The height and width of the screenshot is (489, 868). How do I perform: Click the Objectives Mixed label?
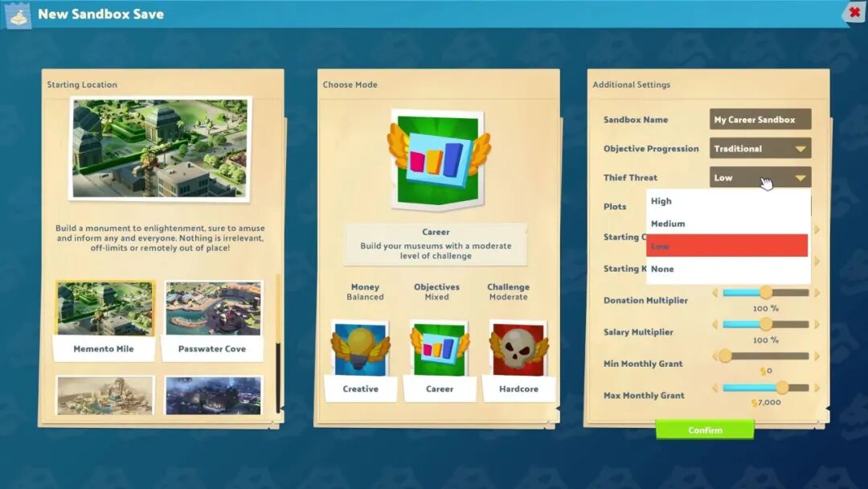tap(436, 292)
